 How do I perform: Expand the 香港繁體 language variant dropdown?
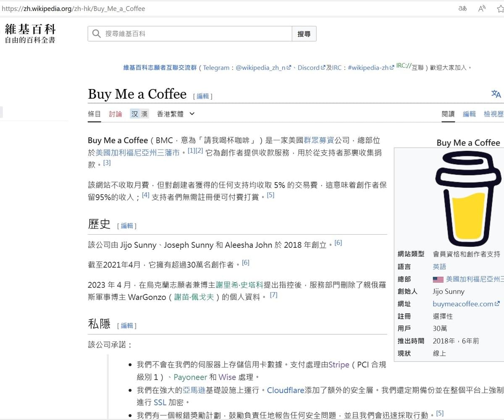tap(176, 114)
